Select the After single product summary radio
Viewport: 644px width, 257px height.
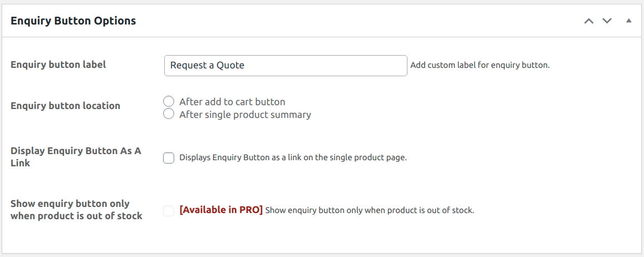169,115
